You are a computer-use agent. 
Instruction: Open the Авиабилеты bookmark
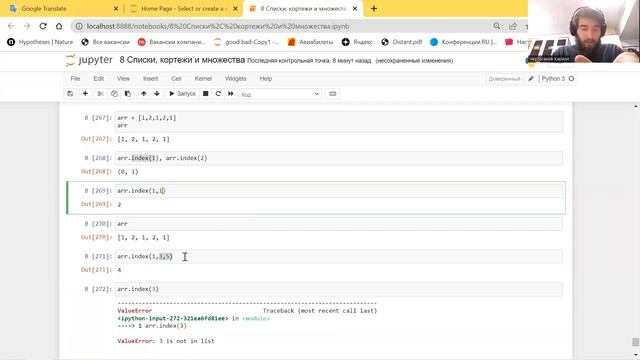pos(311,42)
